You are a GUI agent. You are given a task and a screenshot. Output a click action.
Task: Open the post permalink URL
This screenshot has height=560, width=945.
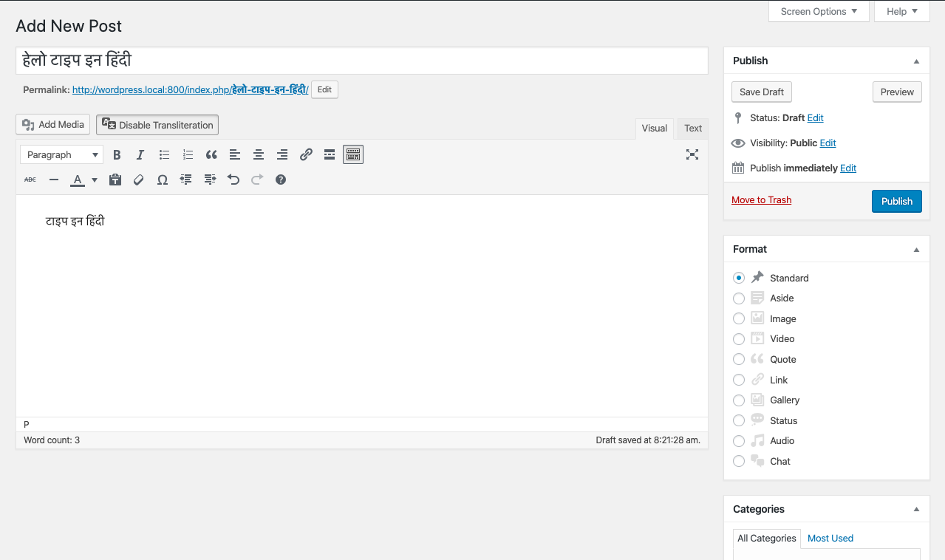(190, 89)
